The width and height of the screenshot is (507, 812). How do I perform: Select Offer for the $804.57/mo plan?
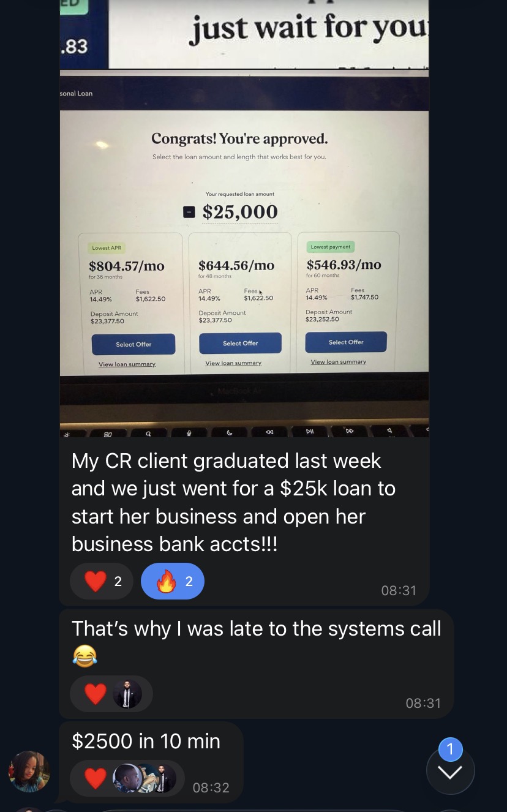(x=133, y=344)
